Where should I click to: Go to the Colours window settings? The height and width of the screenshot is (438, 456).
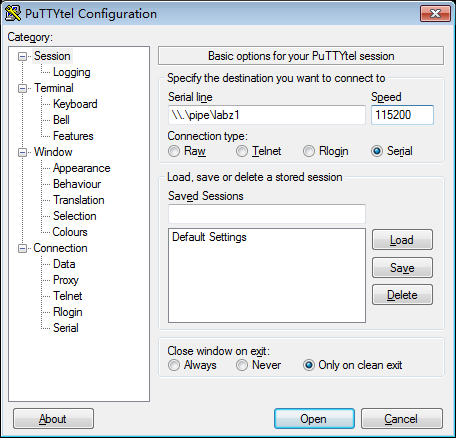70,232
